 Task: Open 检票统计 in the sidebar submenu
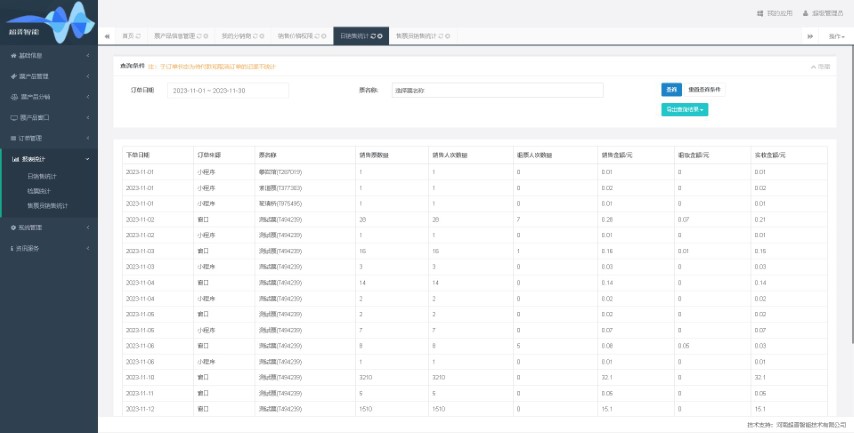pyautogui.click(x=39, y=191)
